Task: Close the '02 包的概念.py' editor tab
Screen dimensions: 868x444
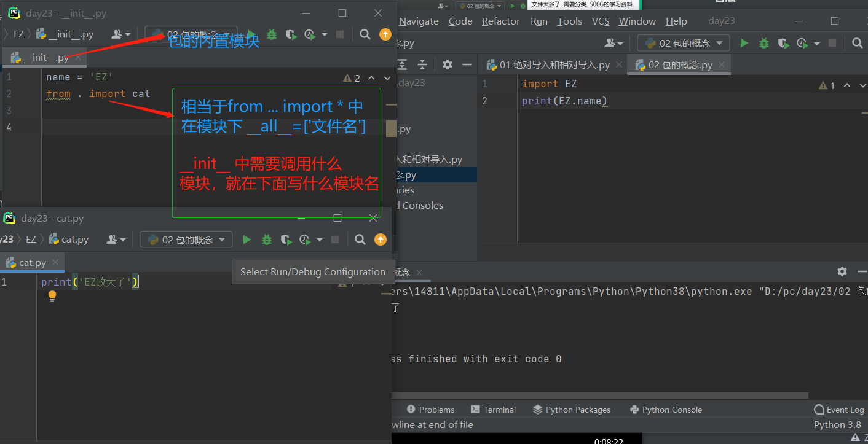Action: click(722, 64)
